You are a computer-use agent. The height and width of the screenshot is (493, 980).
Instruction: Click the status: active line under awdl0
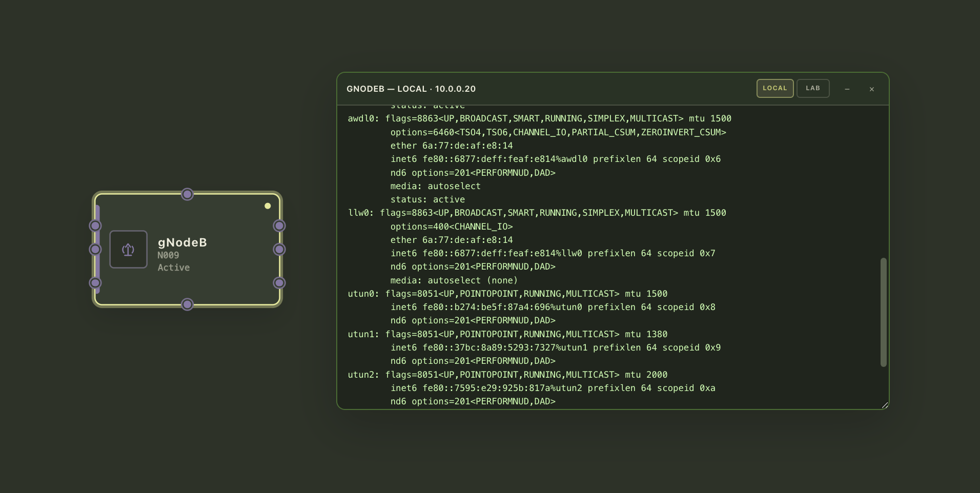[427, 199]
